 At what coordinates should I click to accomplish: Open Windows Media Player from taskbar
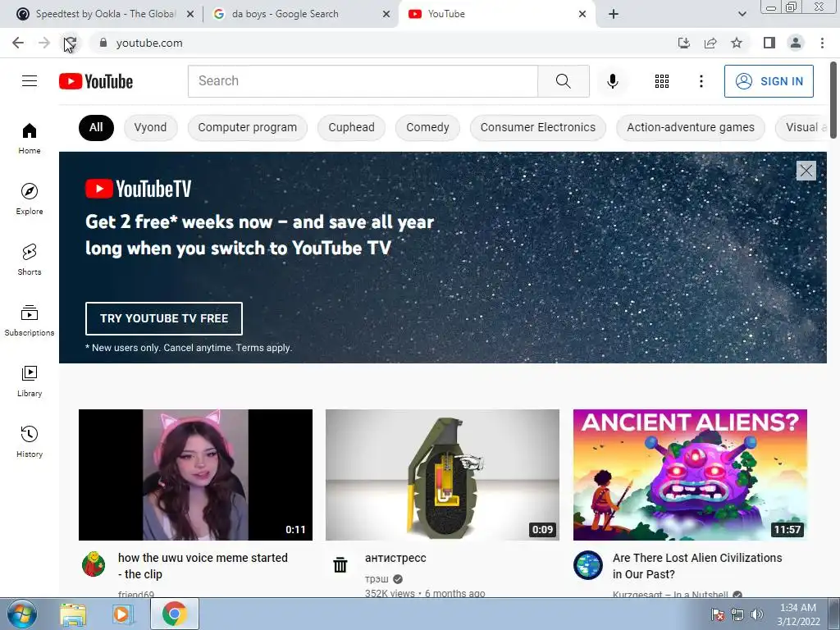click(x=121, y=614)
